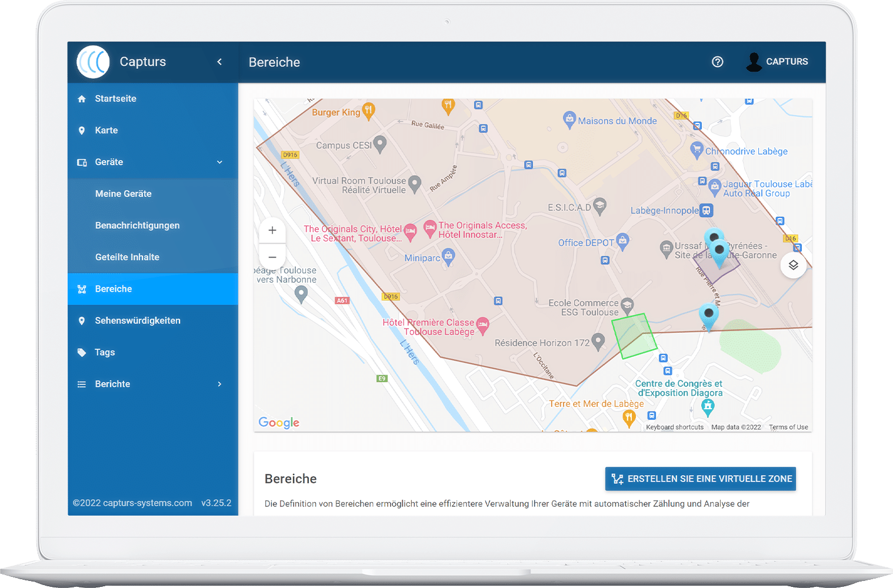This screenshot has width=893, height=588.
Task: Click the Terre et Mer restaurant marker
Action: point(629,418)
